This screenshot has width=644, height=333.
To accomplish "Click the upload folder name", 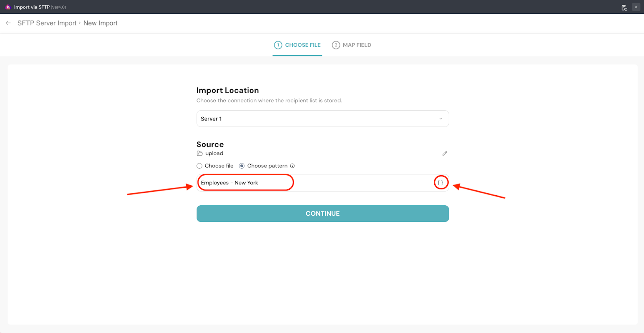I will tap(214, 153).
